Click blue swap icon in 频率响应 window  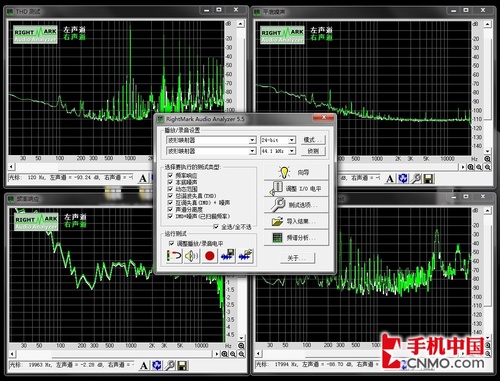(x=157, y=366)
